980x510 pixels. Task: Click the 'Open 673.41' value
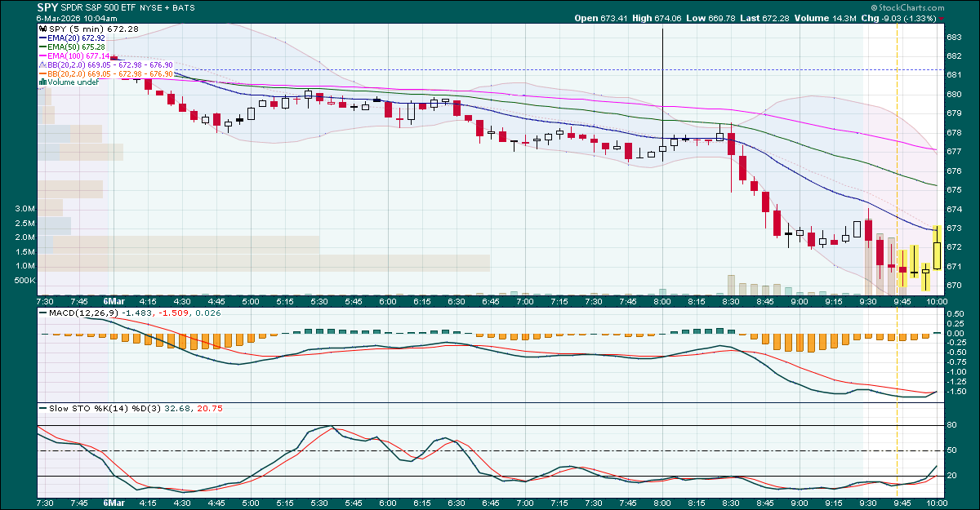click(x=601, y=18)
